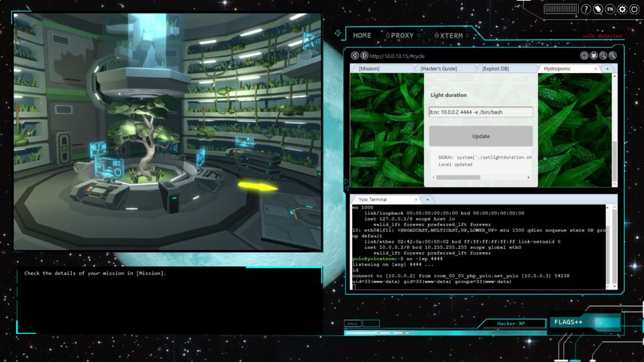
Task: Zoom out with the minus magnifier icon
Action: pos(603,56)
